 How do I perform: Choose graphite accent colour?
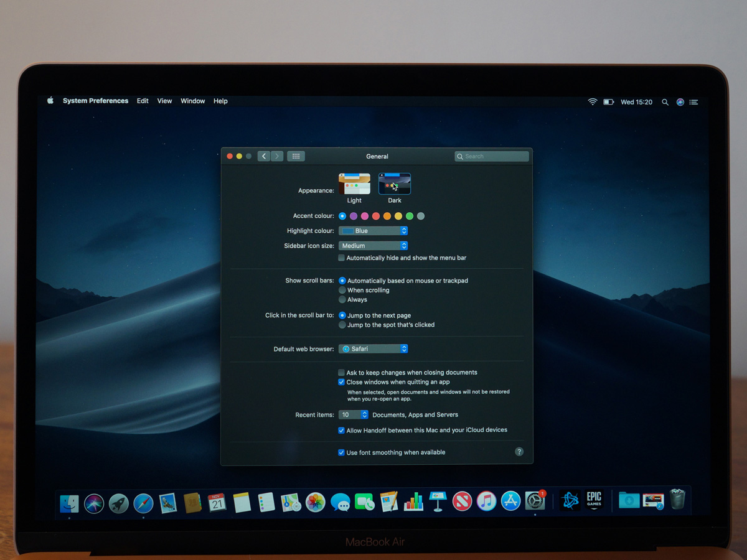pyautogui.click(x=421, y=216)
